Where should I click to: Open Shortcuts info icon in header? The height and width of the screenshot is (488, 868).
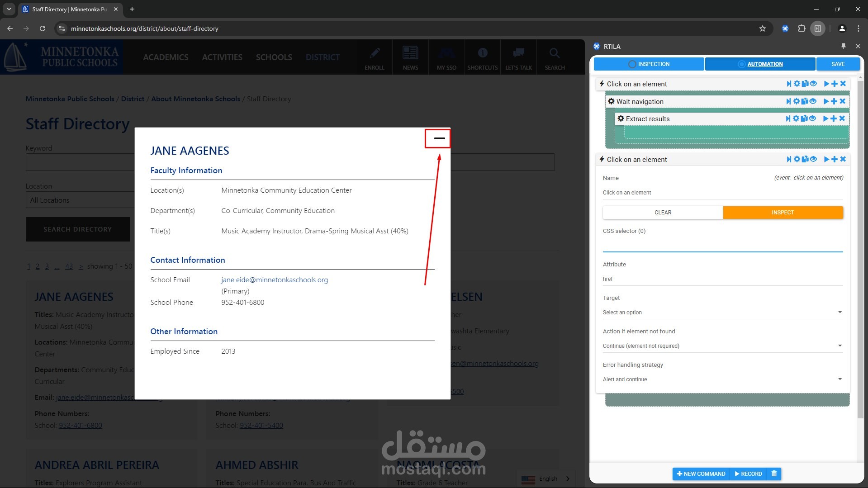click(x=483, y=58)
